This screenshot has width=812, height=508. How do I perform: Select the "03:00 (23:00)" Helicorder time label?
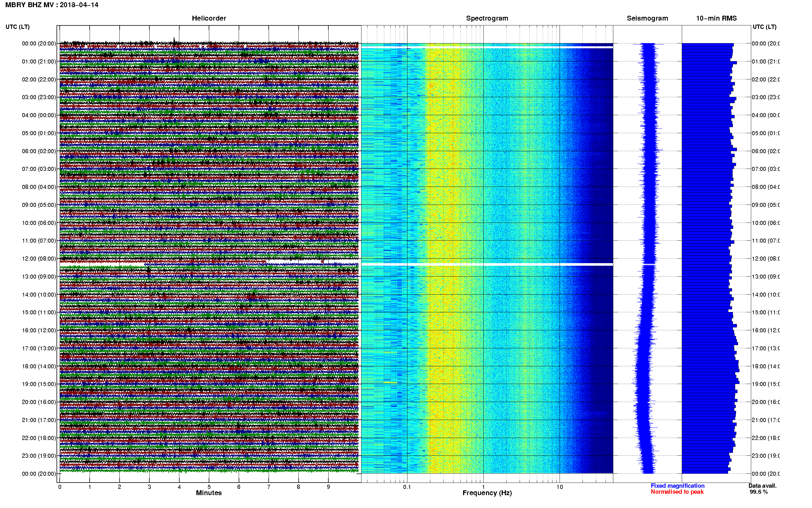[39, 97]
